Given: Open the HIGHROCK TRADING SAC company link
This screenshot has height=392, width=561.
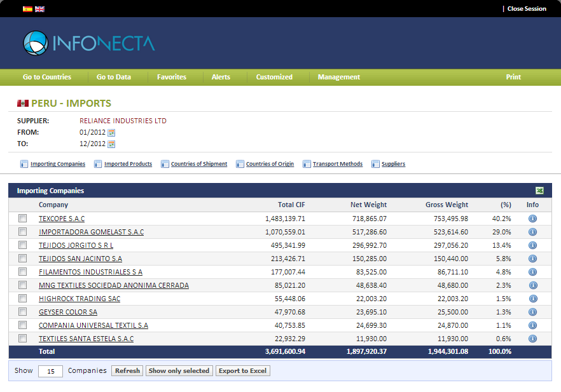Looking at the screenshot, I should 80,299.
